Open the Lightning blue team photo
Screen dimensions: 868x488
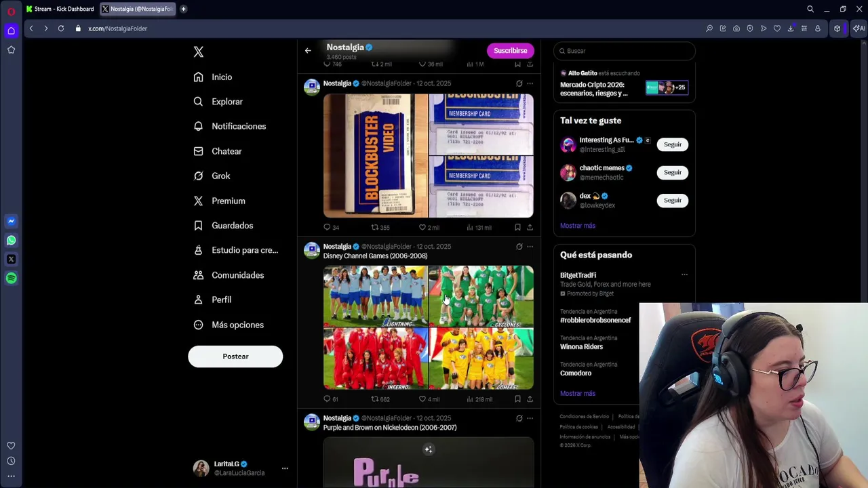click(x=376, y=296)
